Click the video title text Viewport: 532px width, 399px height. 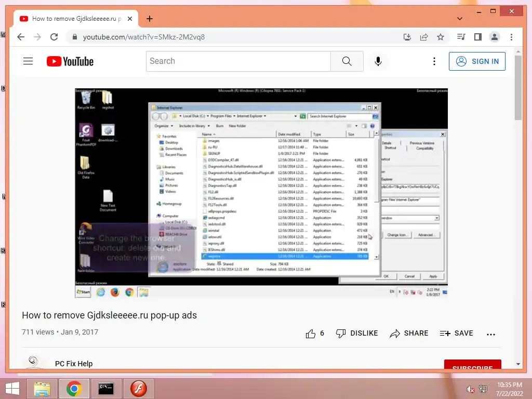109,315
